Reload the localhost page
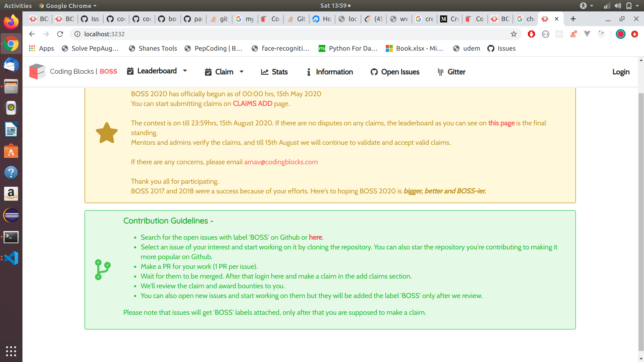Viewport: 644px width, 362px height. (60, 34)
